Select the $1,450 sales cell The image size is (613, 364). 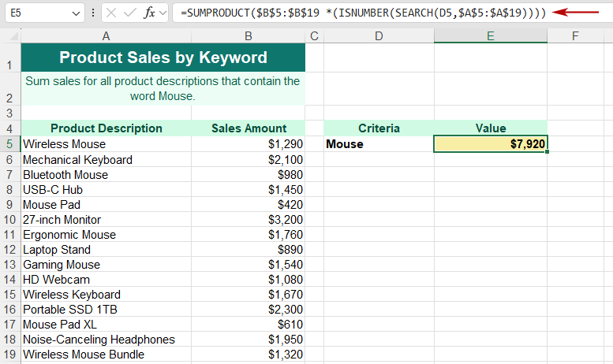[x=249, y=190]
